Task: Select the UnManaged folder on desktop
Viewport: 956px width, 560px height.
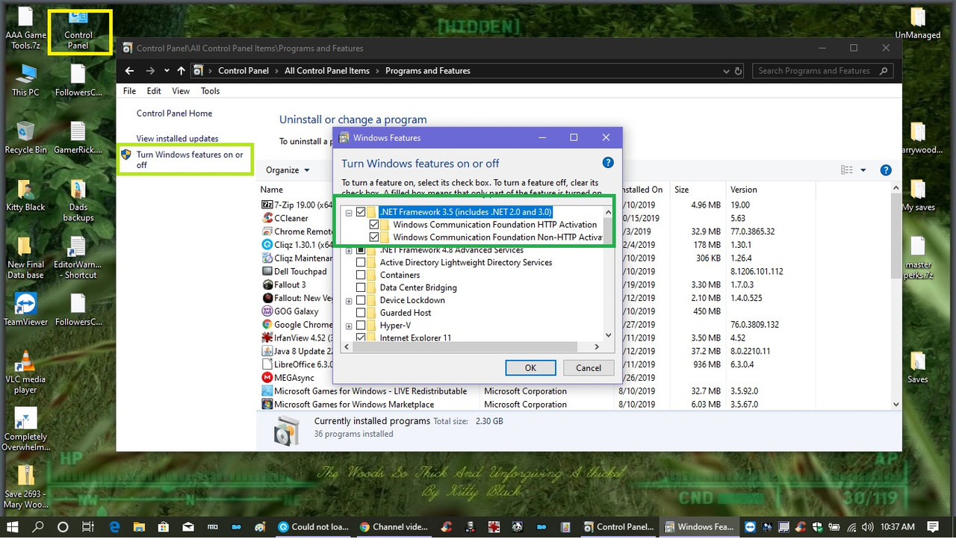Action: pyautogui.click(x=918, y=23)
